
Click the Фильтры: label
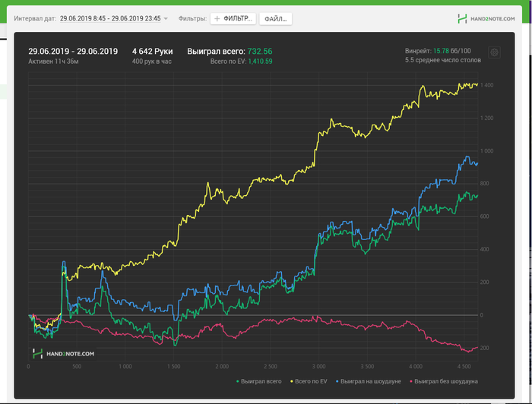tap(192, 18)
